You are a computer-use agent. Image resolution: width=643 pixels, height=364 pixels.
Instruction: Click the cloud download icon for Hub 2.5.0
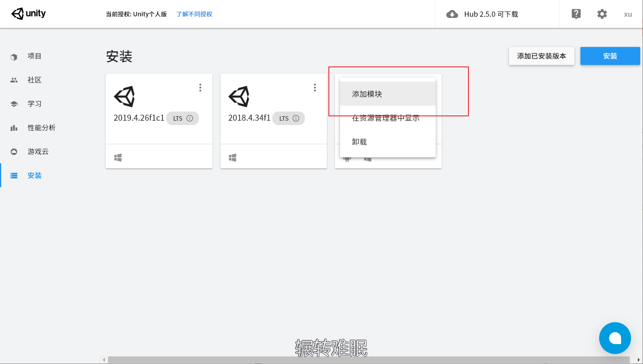click(x=452, y=14)
